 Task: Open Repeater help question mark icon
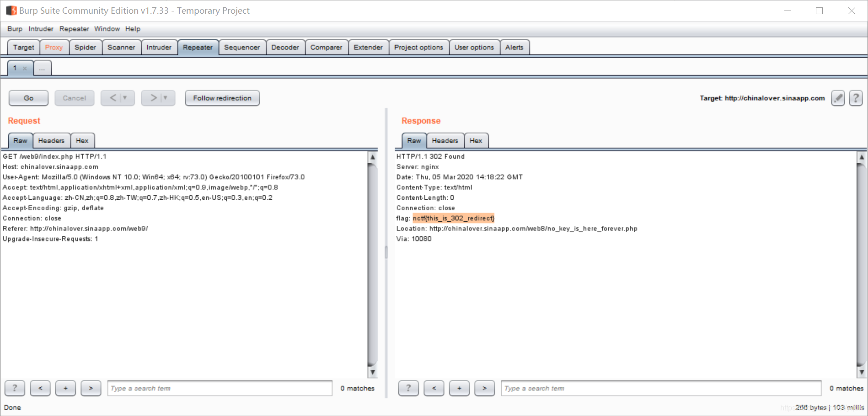[x=856, y=98]
